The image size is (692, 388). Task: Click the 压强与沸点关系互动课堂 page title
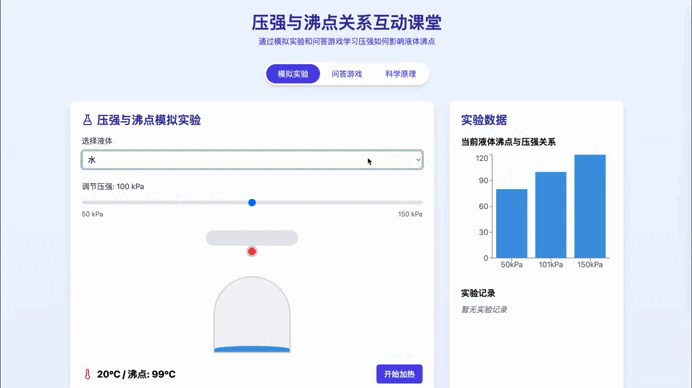[346, 23]
